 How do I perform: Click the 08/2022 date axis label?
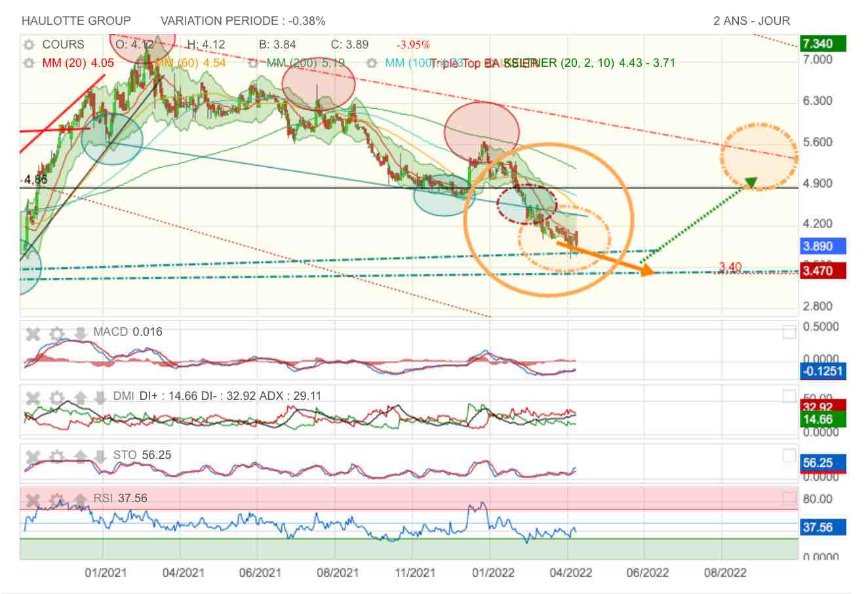pos(725,573)
